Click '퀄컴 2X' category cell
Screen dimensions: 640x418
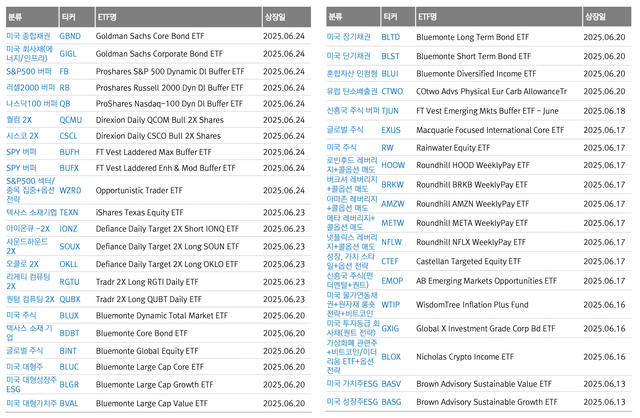tap(19, 120)
